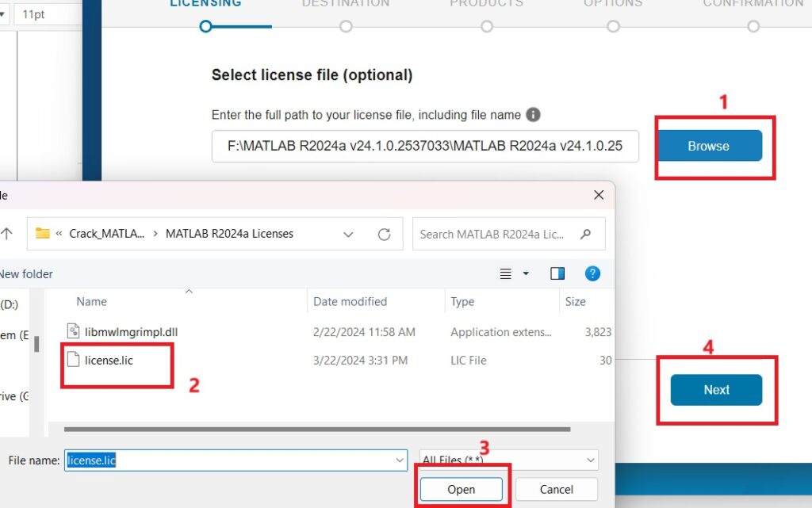Open the address bar breadcrumb chevron dropdown

point(348,234)
